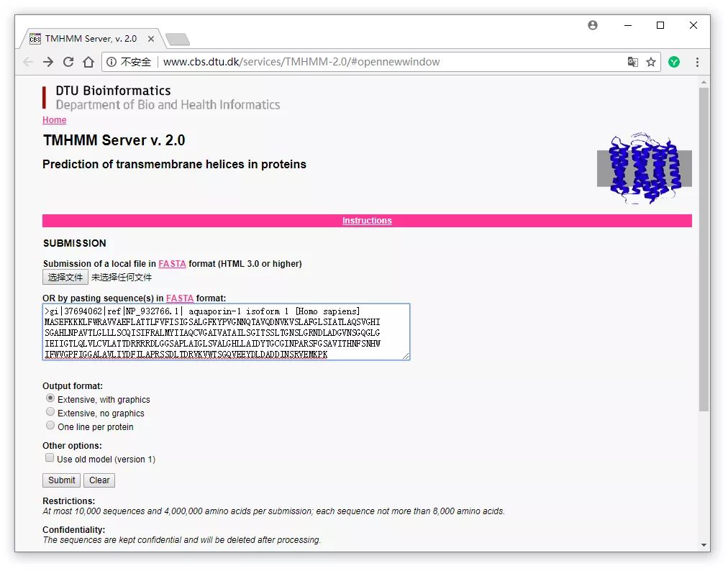Image resolution: width=728 pixels, height=571 pixels.
Task: Open Chrome three-dot menu
Action: [697, 62]
